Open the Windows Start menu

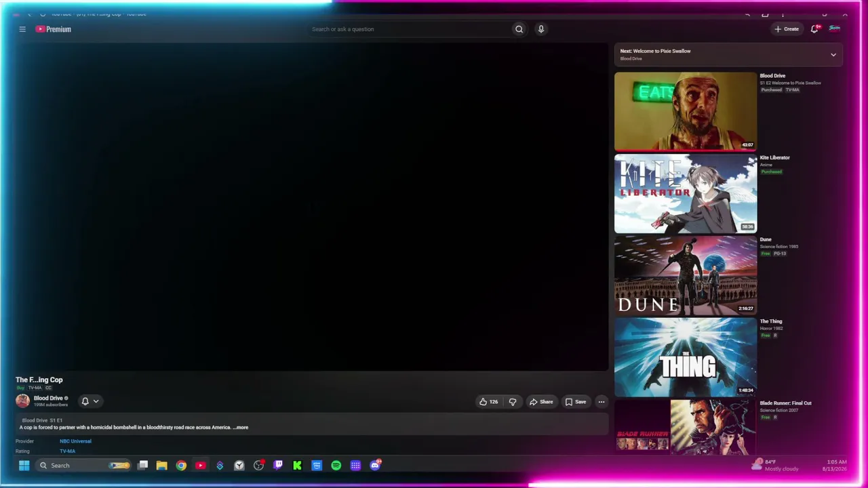pyautogui.click(x=24, y=465)
